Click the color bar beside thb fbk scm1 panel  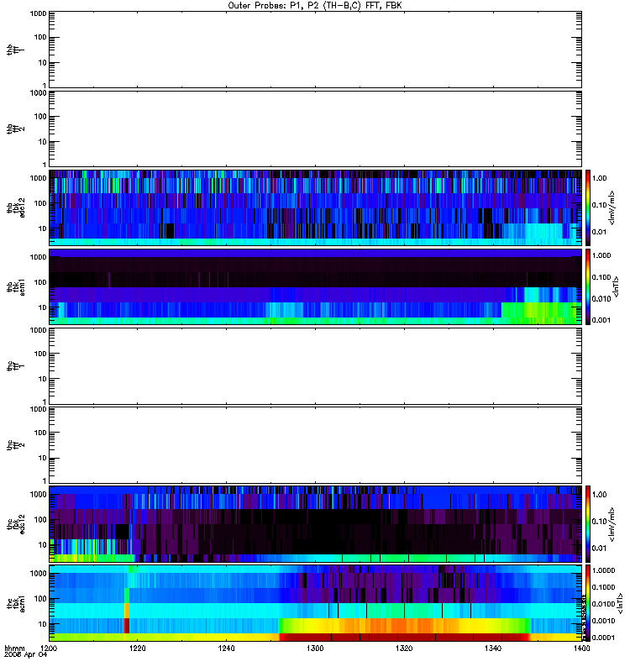pyautogui.click(x=588, y=286)
